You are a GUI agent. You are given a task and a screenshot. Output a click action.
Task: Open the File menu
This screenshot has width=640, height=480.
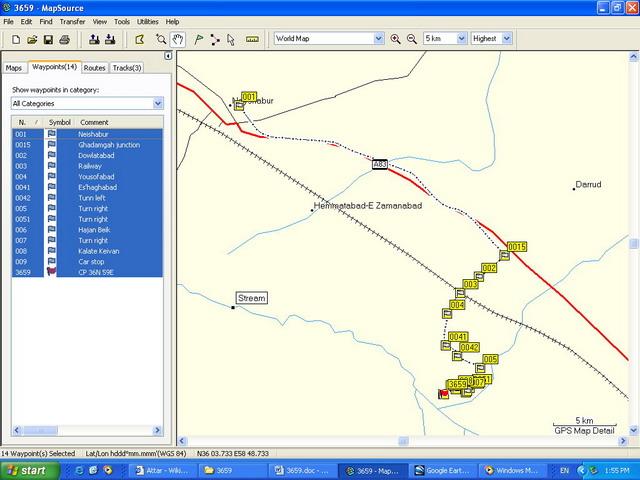[x=8, y=22]
